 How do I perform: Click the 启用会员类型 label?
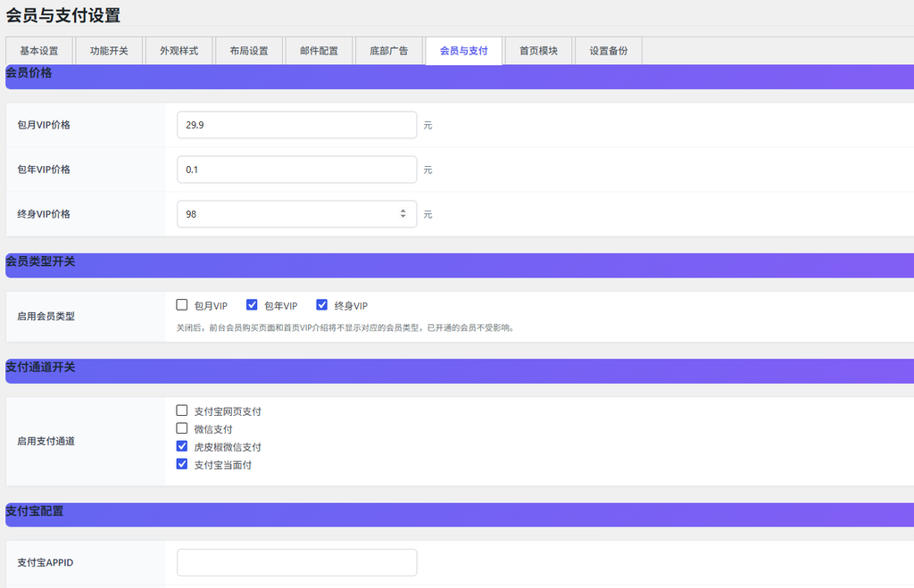(46, 317)
